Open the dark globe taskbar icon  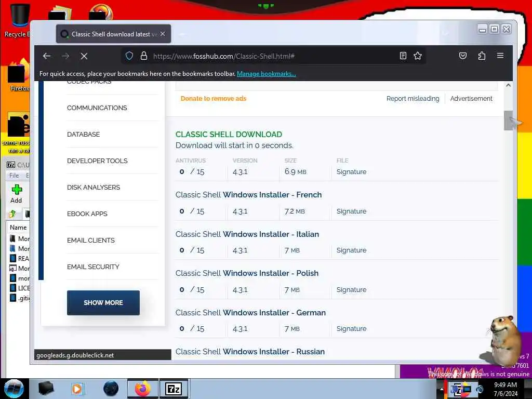click(111, 389)
